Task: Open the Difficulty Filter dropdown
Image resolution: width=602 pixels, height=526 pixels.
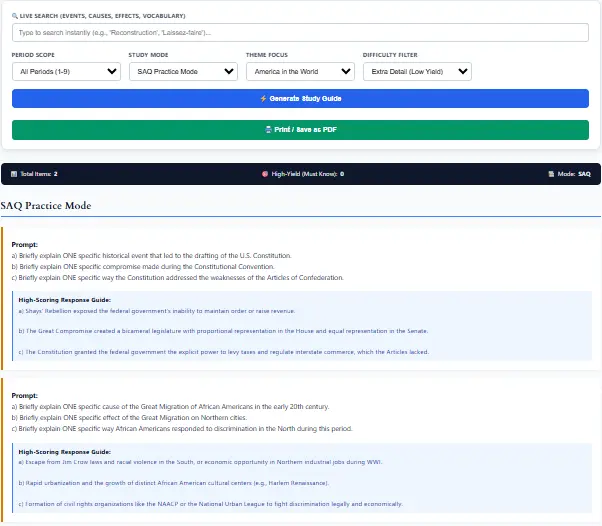Action: 417,72
